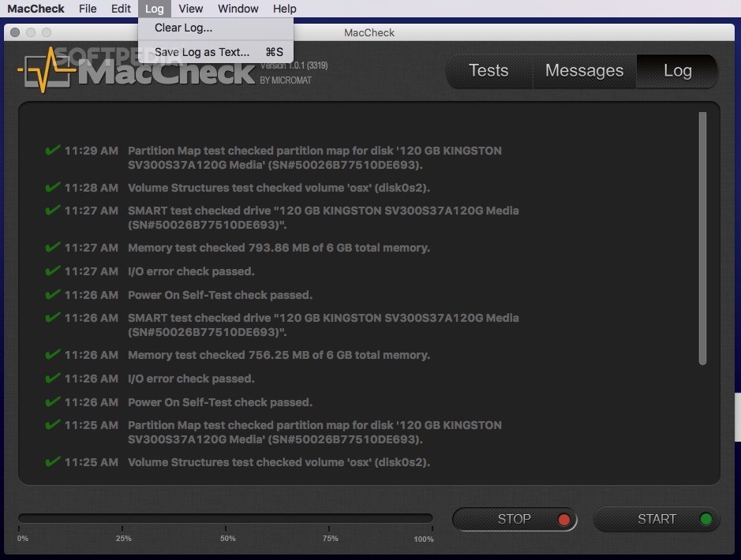
Task: Click the red indicator on STOP button
Action: coord(563,520)
